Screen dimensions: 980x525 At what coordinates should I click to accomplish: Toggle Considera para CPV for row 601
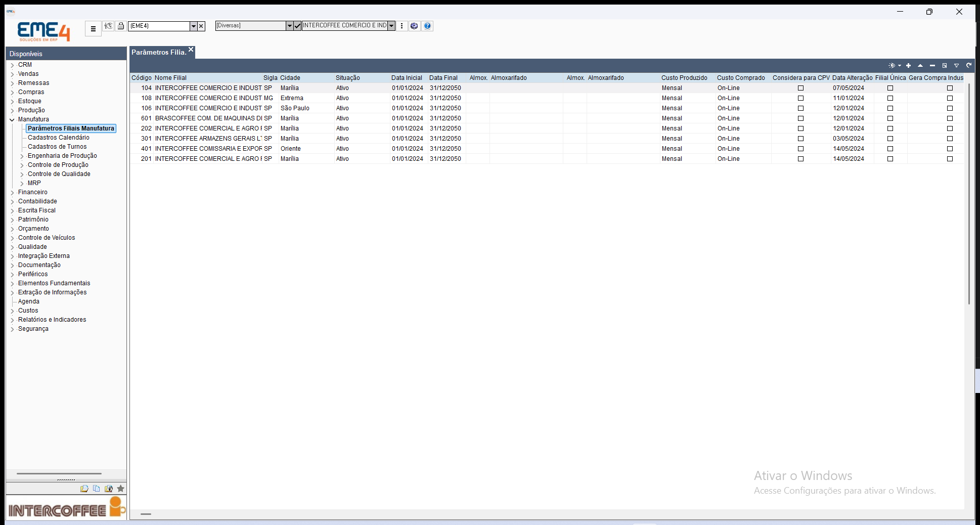tap(800, 118)
